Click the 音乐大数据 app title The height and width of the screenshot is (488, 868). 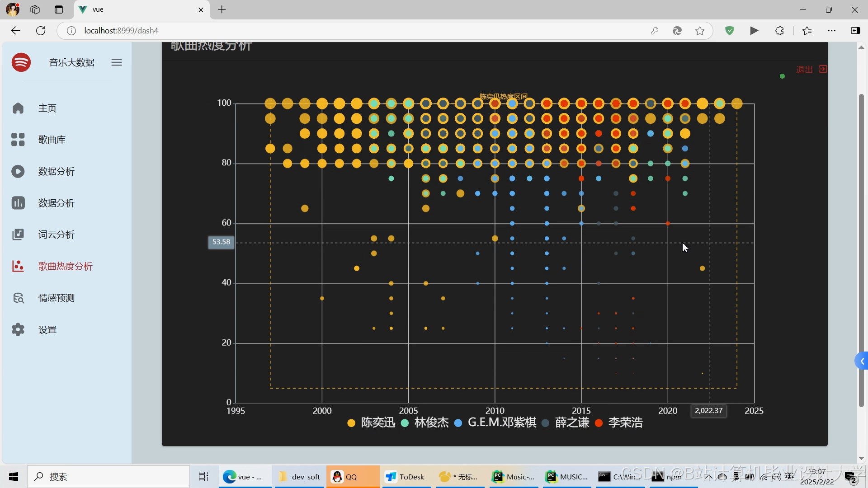72,62
